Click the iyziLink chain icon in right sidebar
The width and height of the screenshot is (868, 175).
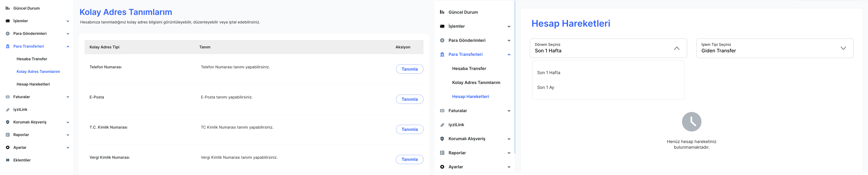[x=442, y=125]
